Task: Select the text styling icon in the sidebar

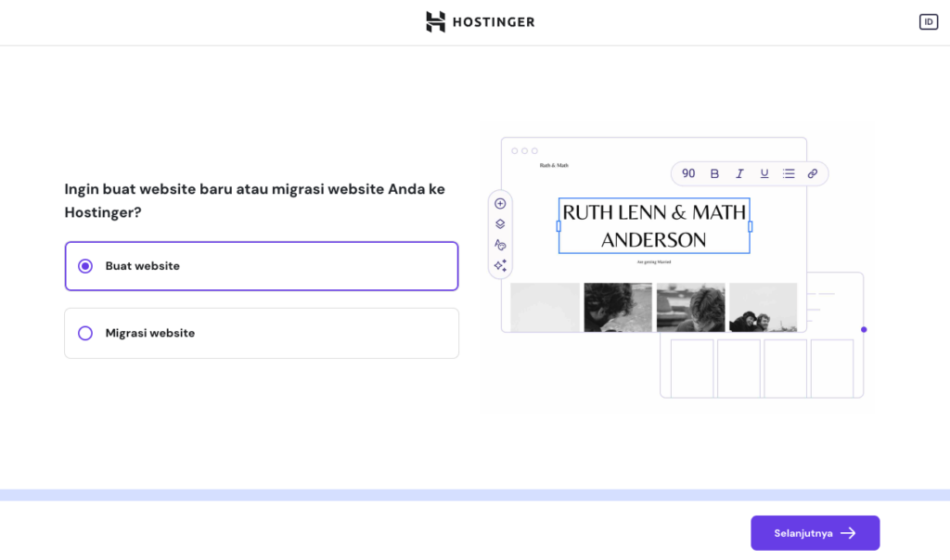Action: tap(500, 244)
